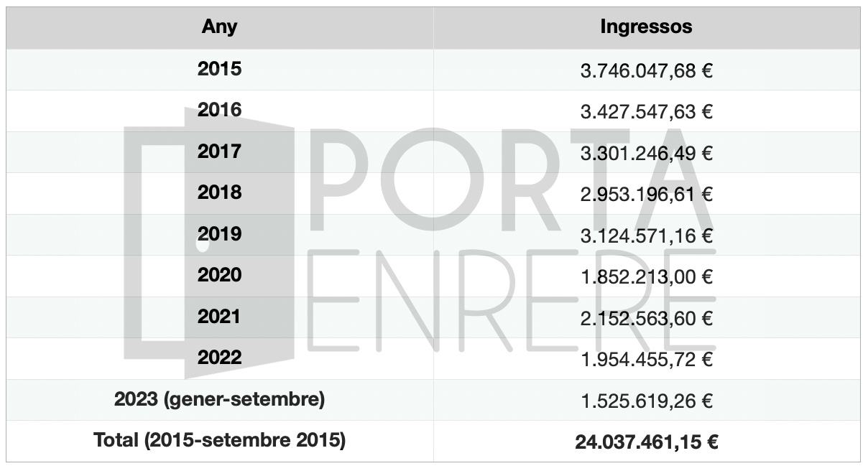
Task: Select the 2021 year cell
Action: coord(219,317)
